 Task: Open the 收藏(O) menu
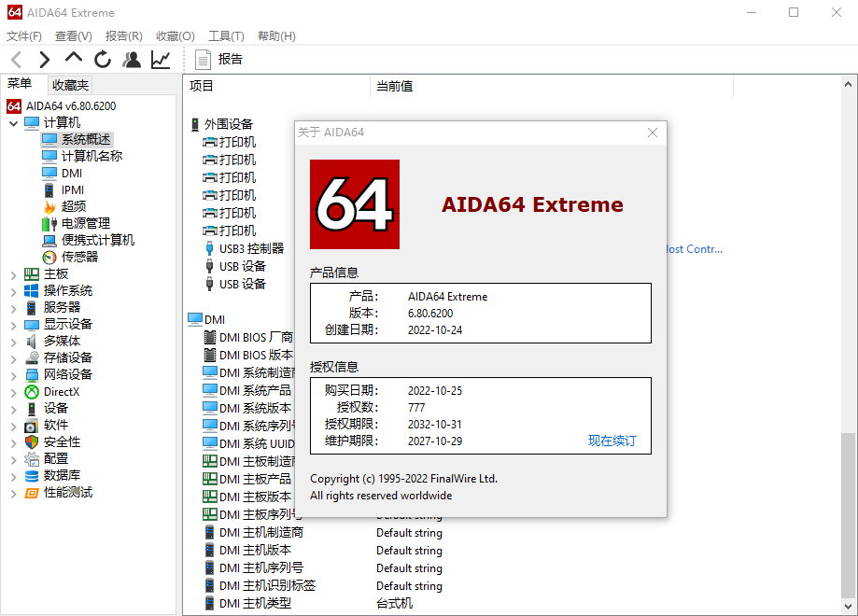176,36
